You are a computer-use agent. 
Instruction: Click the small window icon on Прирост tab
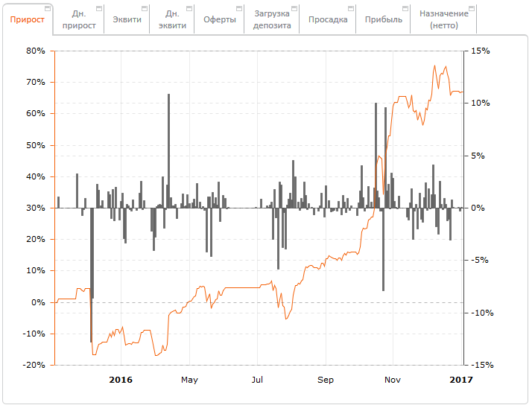[48, 8]
